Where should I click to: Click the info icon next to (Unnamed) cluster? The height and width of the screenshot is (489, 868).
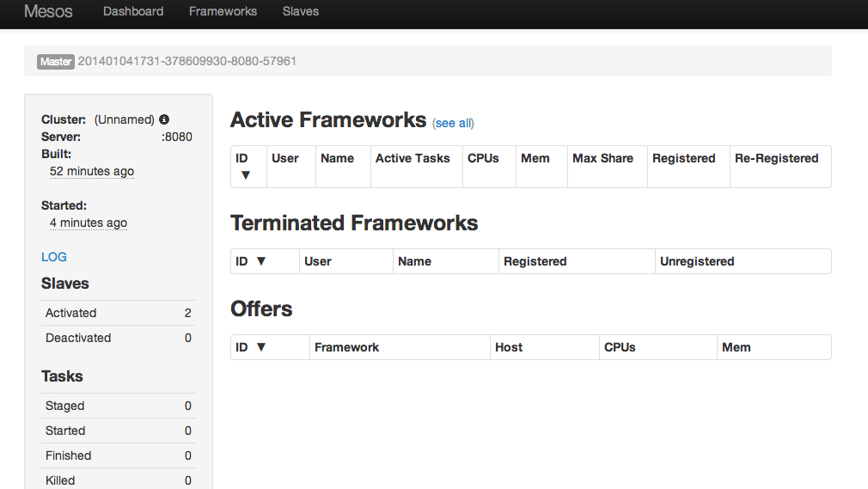click(164, 119)
